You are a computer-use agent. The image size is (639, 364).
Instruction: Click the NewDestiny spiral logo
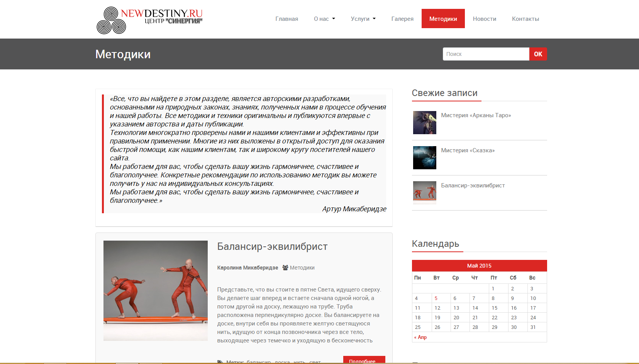pos(111,20)
